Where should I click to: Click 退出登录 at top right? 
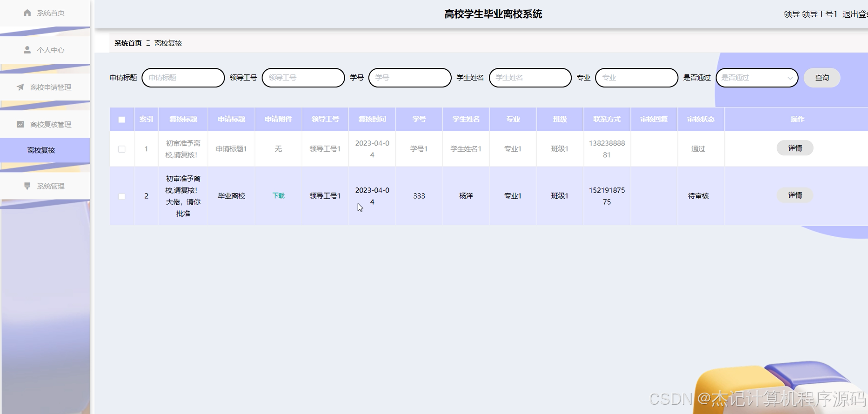pyautogui.click(x=855, y=14)
